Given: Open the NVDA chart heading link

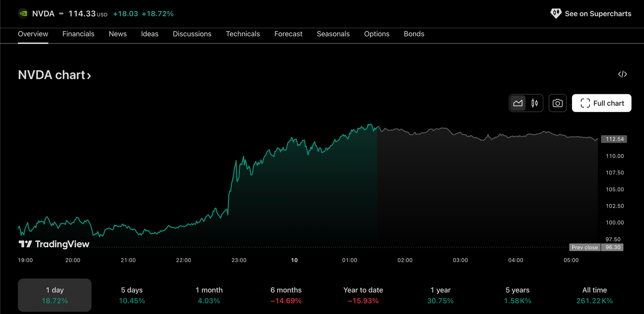Looking at the screenshot, I should coord(55,75).
